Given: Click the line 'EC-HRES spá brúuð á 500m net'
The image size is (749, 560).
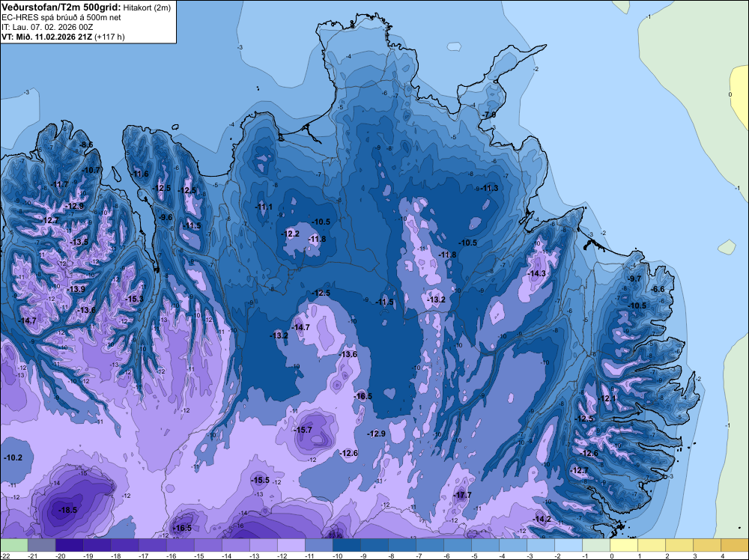Looking at the screenshot, I should (x=61, y=17).
